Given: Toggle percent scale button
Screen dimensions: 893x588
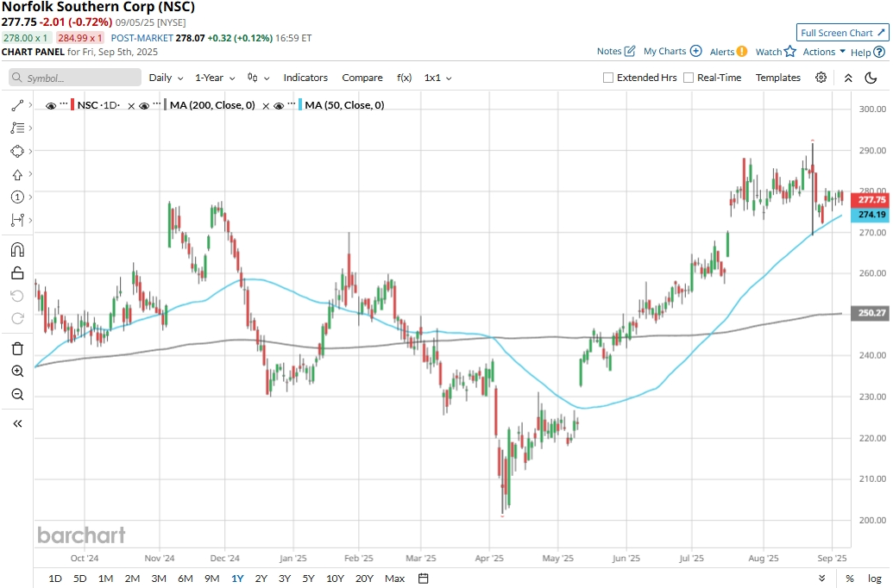Looking at the screenshot, I should tap(850, 579).
